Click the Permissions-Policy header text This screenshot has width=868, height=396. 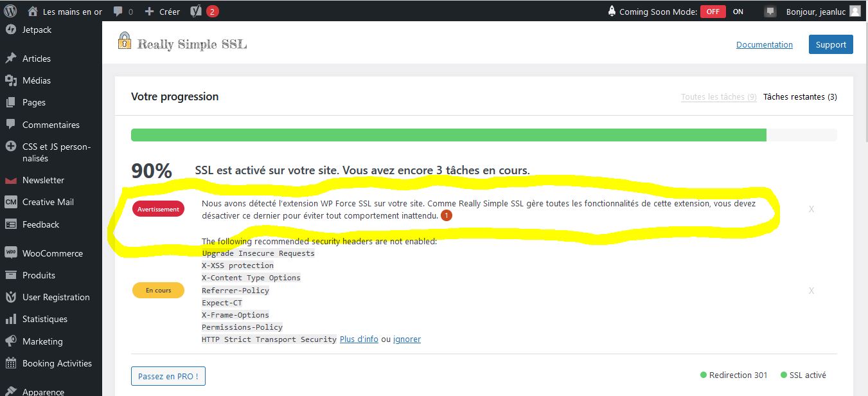[x=242, y=327]
